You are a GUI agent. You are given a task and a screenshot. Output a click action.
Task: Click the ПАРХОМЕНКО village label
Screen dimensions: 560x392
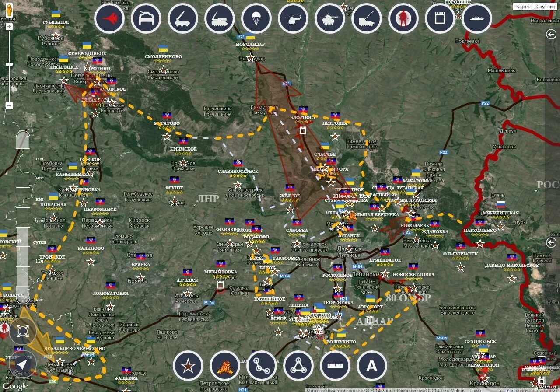coord(479,230)
